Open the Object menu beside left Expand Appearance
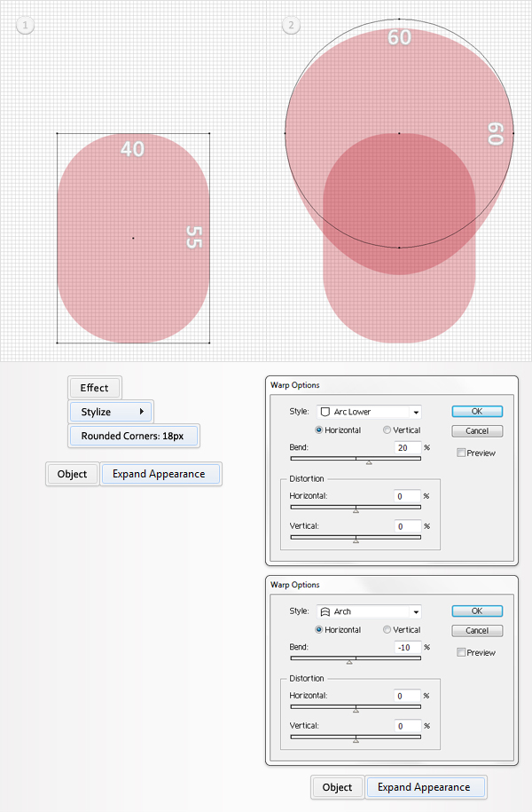Viewport: 532px width, 812px height. (72, 474)
